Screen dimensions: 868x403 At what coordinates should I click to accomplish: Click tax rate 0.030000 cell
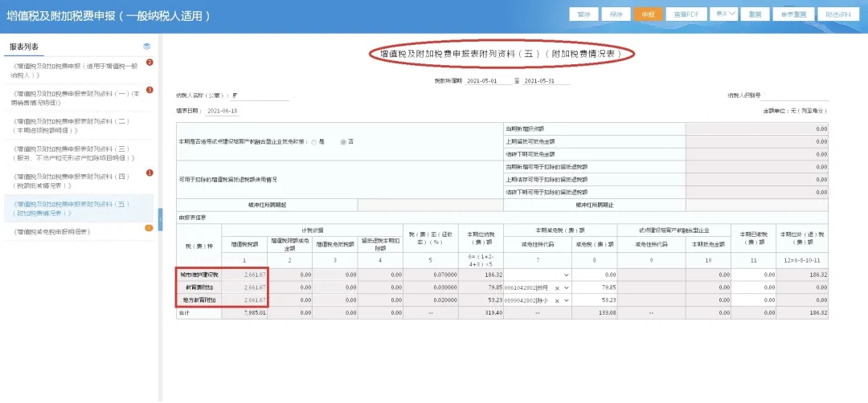click(x=431, y=288)
